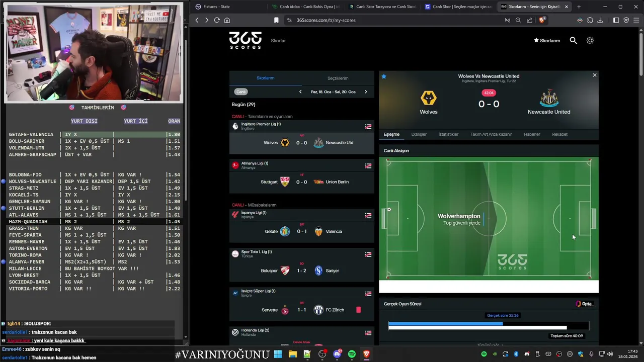The height and width of the screenshot is (362, 644).
Task: Click the Hollanda Ligi league header
Action: pos(302,332)
